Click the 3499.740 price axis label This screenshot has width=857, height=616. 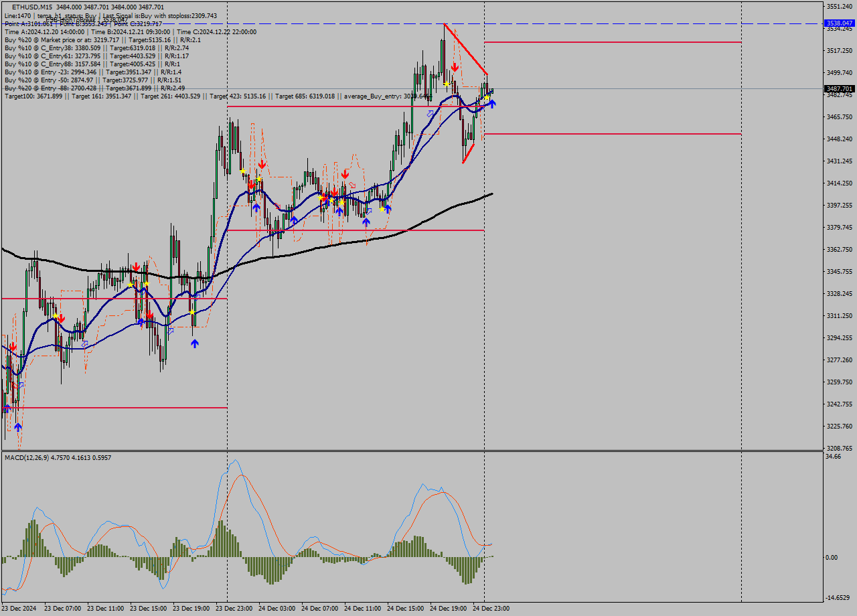840,72
